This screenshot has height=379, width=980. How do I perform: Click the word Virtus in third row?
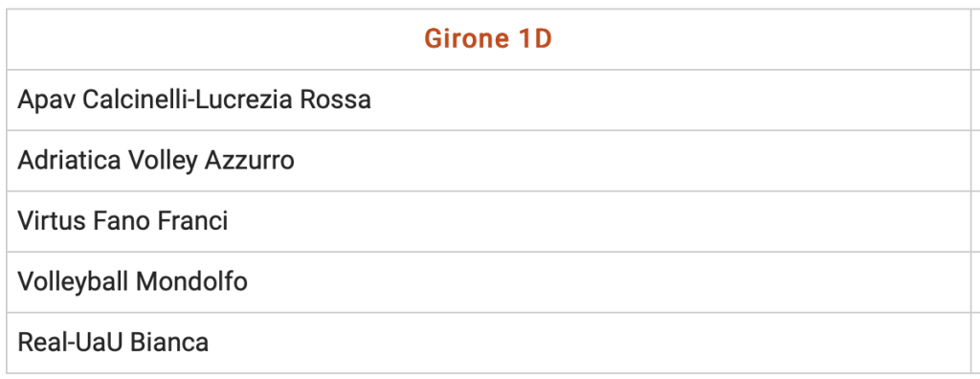tap(52, 221)
